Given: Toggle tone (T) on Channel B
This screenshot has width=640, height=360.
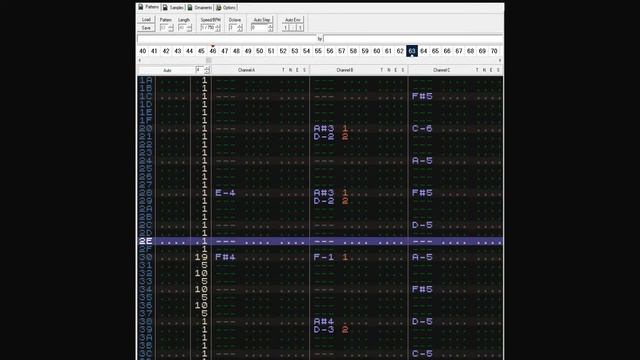Looking at the screenshot, I should 382,70.
